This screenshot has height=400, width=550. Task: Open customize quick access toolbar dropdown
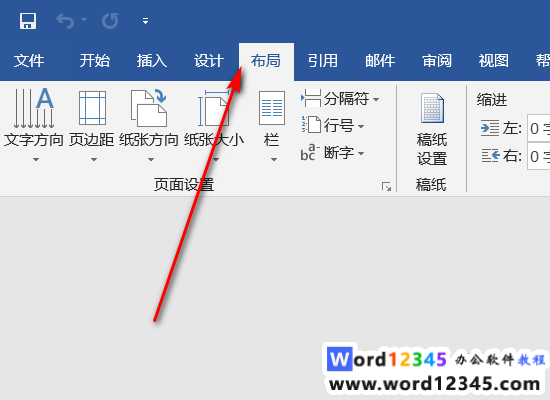click(146, 21)
